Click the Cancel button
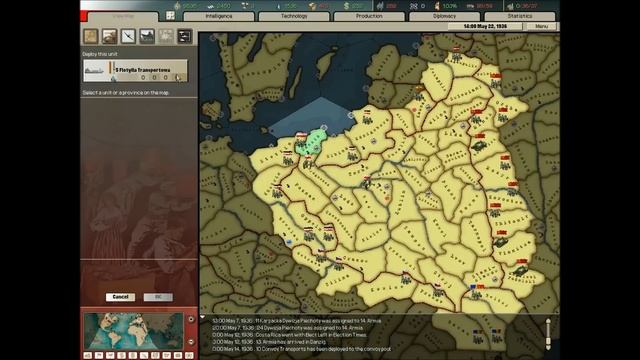The width and height of the screenshot is (640, 360). (120, 297)
